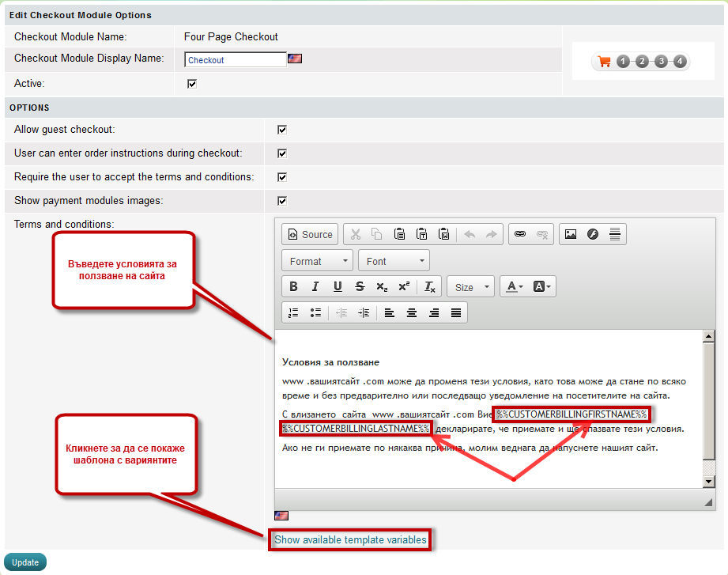Open the text color picker
The image size is (728, 575).
coord(515,287)
